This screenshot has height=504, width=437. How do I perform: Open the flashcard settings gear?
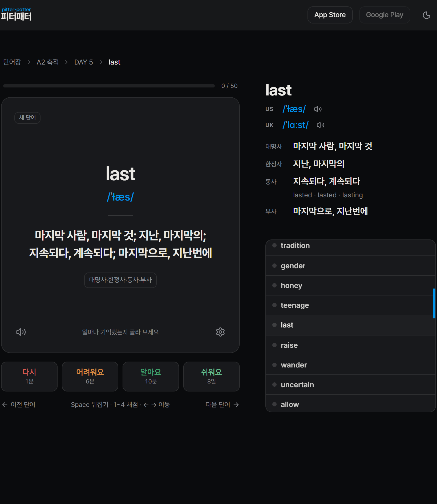(220, 332)
